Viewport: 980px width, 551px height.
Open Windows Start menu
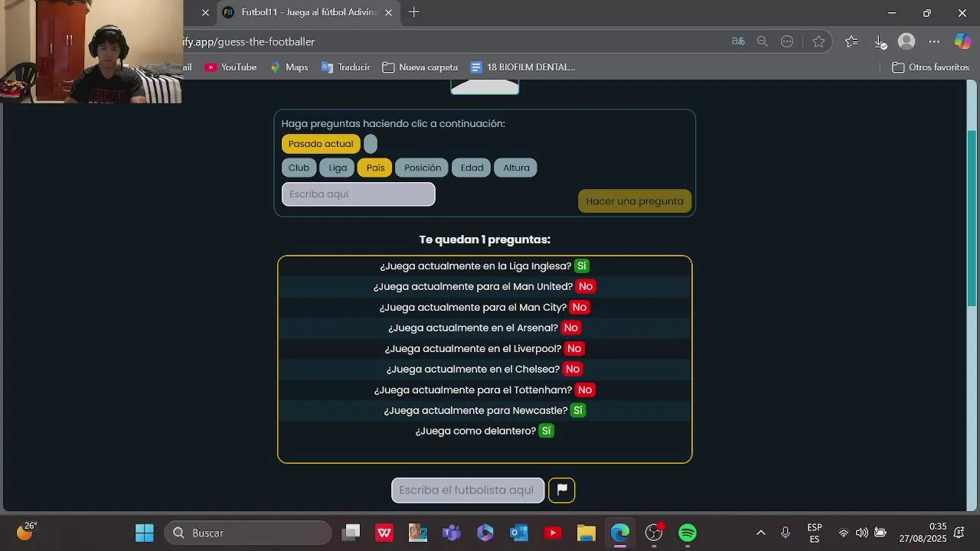144,533
